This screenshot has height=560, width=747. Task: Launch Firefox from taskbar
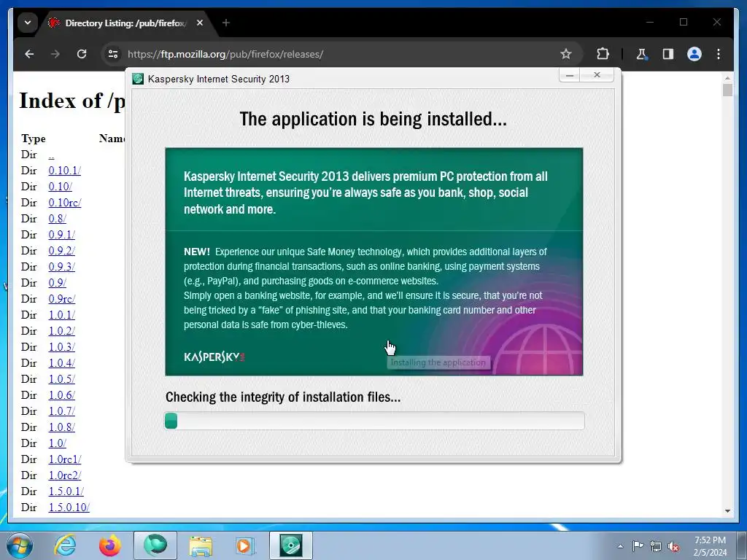tap(110, 545)
